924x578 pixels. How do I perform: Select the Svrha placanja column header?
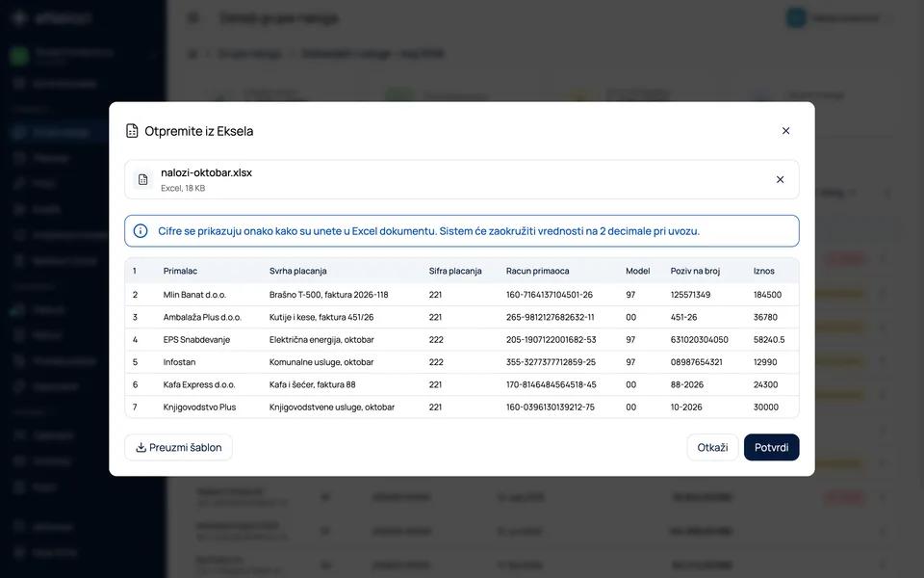pyautogui.click(x=298, y=271)
